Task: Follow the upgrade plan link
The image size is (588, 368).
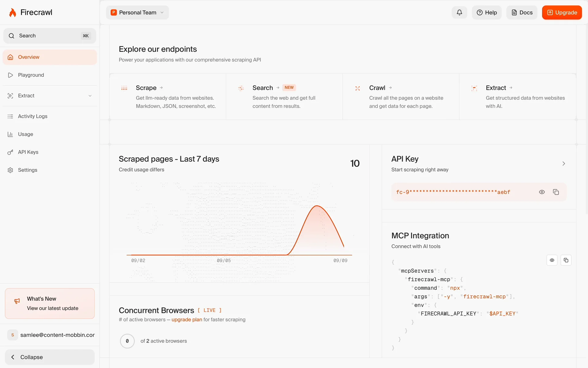Action: coord(187,320)
